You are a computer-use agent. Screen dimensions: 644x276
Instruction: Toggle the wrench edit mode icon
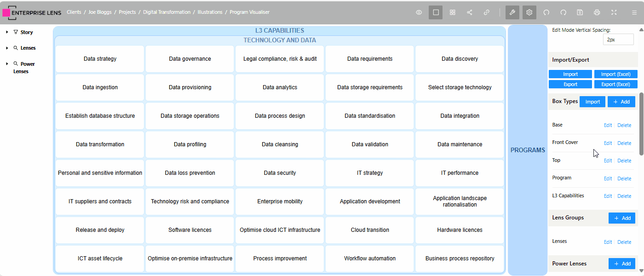(x=512, y=12)
